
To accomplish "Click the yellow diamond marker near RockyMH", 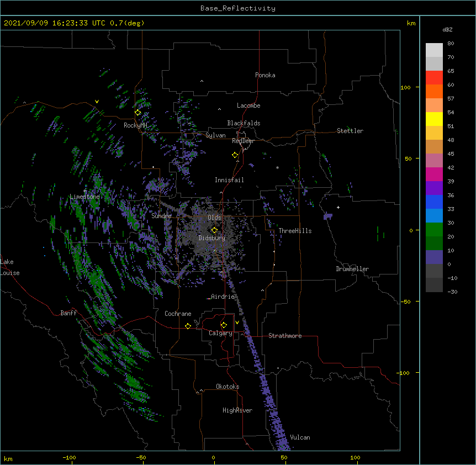I will (138, 113).
